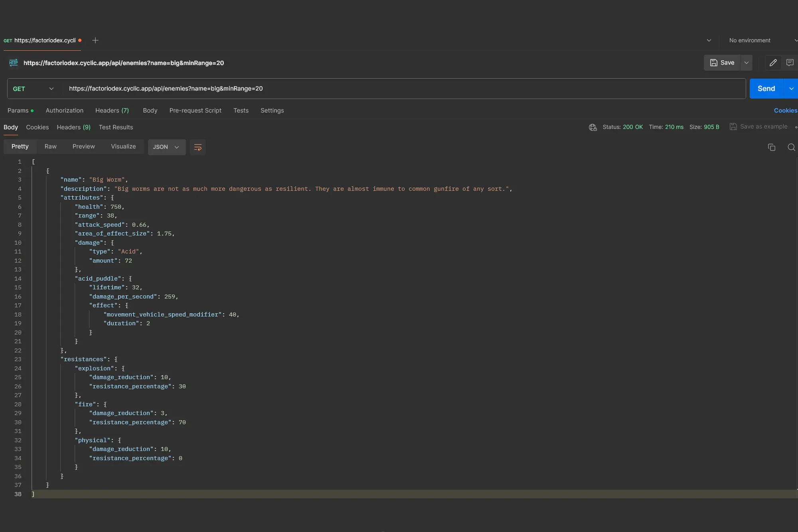This screenshot has height=532, width=798.
Task: Click the request URL input field
Action: 404,89
